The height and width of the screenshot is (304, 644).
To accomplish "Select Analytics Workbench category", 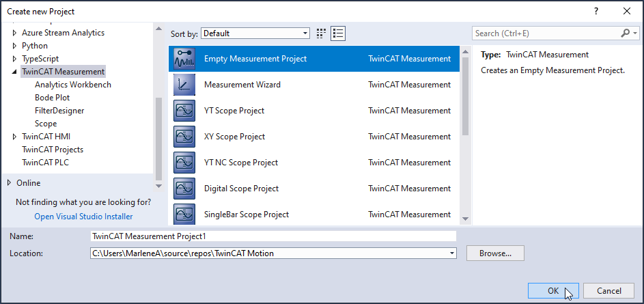I will click(73, 85).
